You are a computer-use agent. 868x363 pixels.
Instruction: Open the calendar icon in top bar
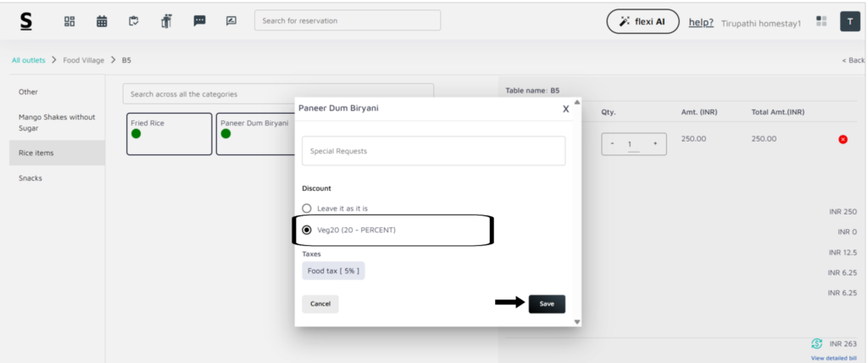[x=102, y=21]
